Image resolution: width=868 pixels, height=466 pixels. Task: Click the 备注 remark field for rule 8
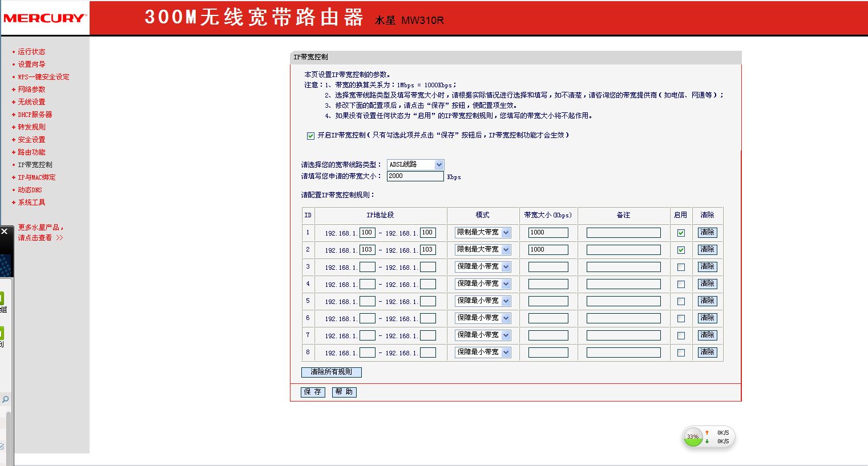(624, 352)
